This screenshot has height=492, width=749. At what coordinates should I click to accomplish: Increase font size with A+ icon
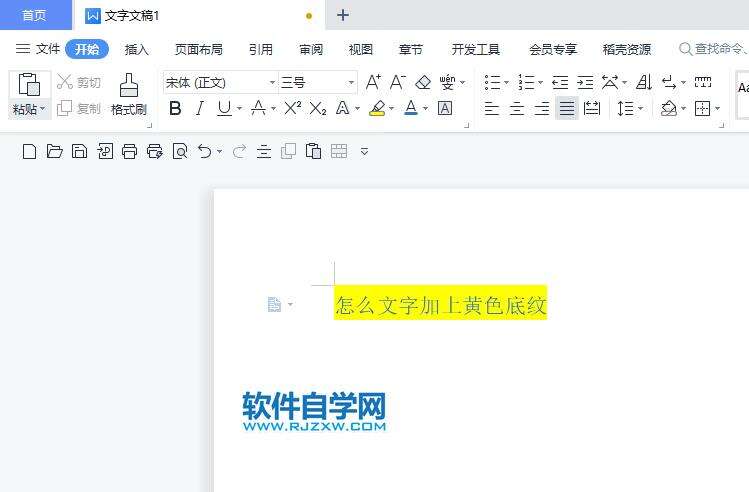point(374,82)
